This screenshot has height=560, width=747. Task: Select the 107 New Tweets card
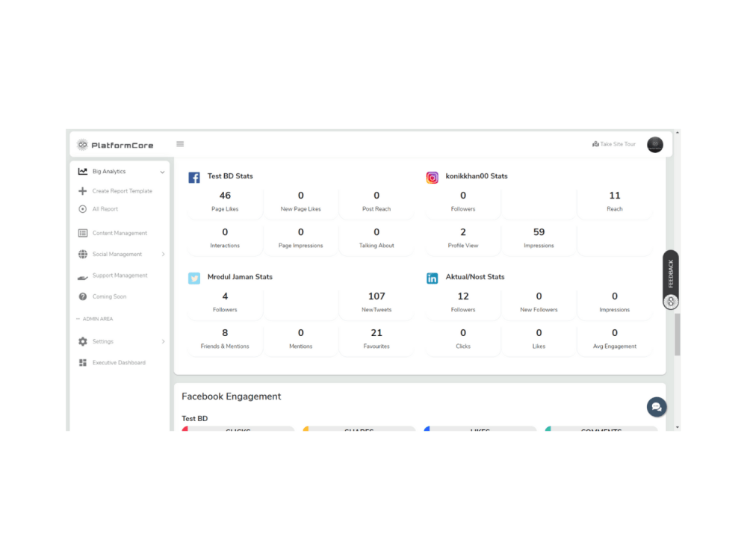pyautogui.click(x=376, y=303)
